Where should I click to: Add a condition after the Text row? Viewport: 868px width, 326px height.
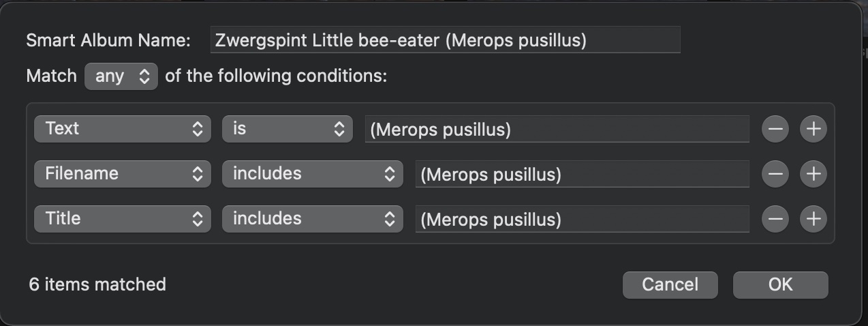click(813, 129)
